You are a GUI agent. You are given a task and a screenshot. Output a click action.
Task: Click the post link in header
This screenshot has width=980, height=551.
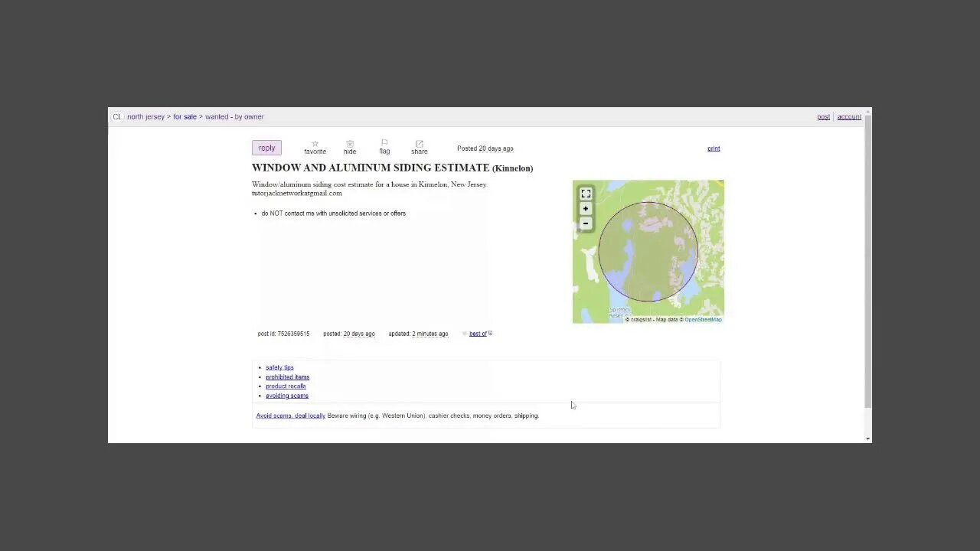[x=823, y=117]
